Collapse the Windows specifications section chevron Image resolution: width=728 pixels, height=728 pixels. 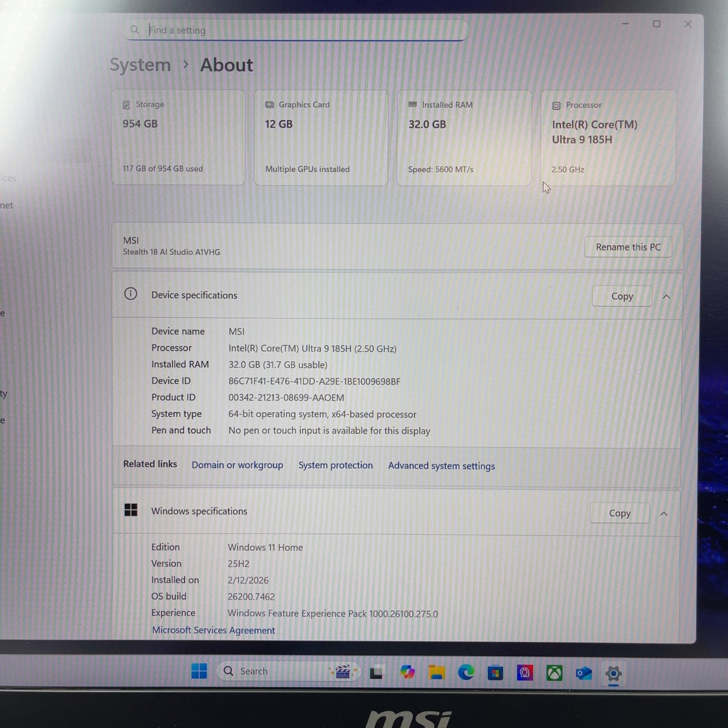pyautogui.click(x=664, y=514)
